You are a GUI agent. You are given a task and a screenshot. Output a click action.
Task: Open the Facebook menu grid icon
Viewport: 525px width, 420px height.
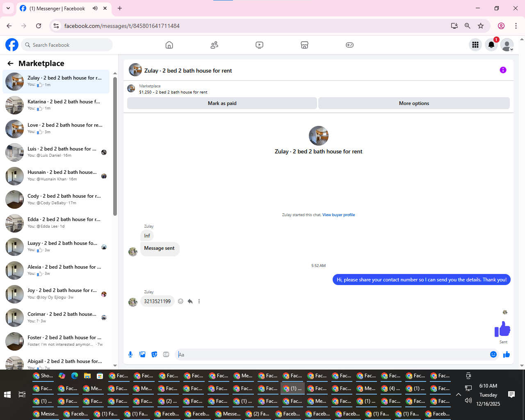475,45
